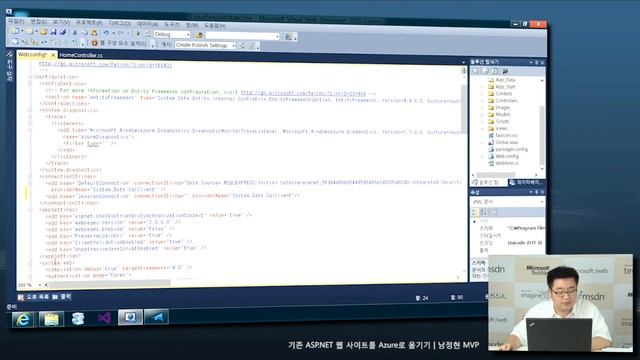
Task: Expand the Views folder node
Action: tap(482, 129)
